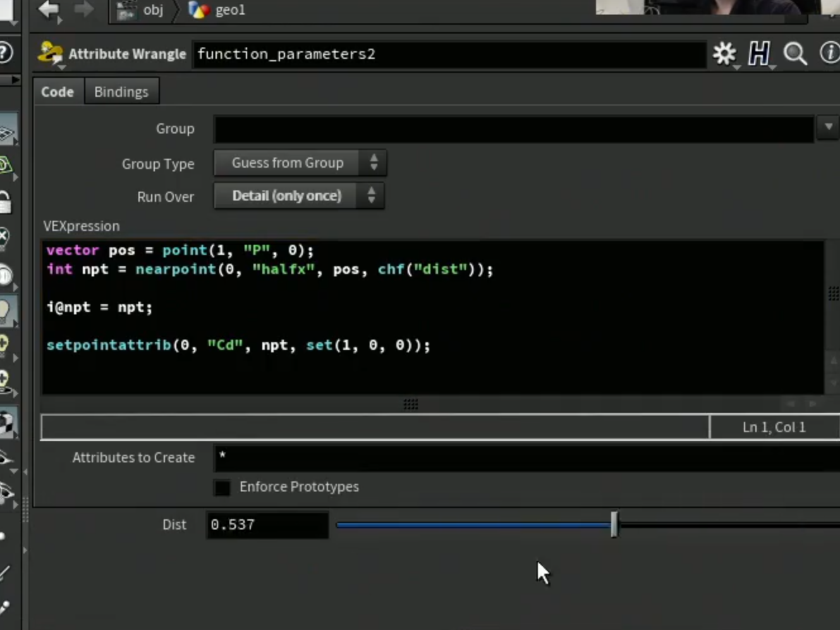840x630 pixels.
Task: Click the info icon
Action: click(x=830, y=52)
